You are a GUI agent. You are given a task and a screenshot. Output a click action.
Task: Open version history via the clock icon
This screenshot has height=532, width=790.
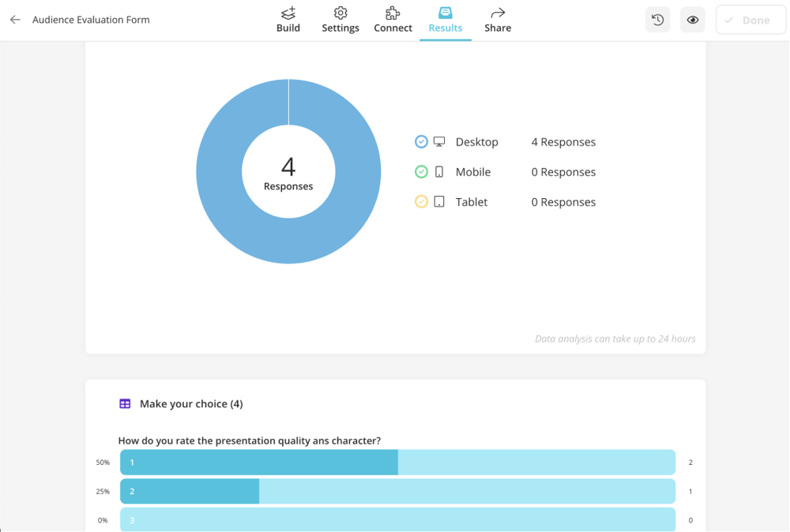point(657,19)
